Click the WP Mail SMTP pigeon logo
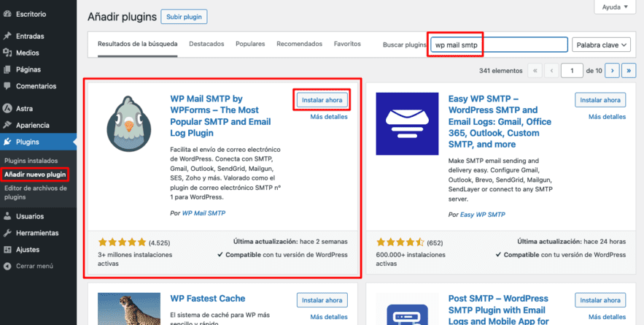 click(129, 124)
